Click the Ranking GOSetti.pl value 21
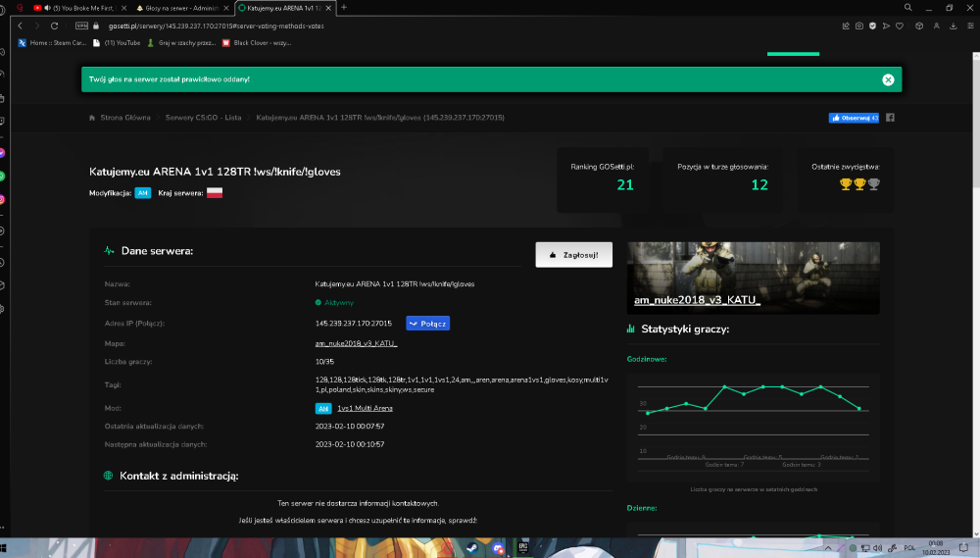 pyautogui.click(x=625, y=184)
